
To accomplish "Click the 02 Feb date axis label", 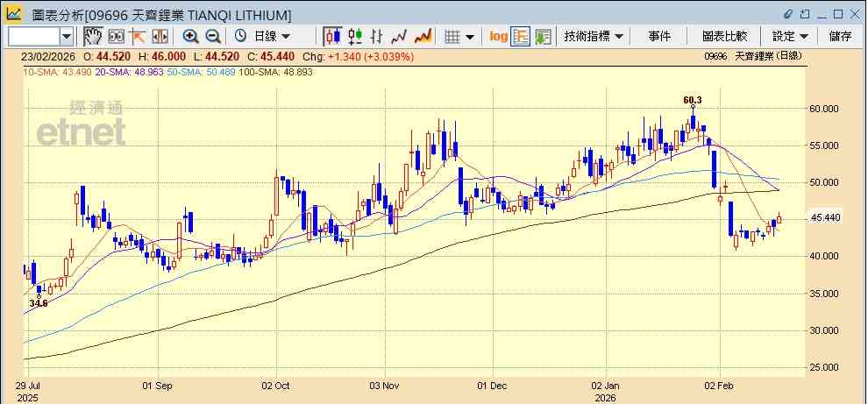I will (x=720, y=386).
